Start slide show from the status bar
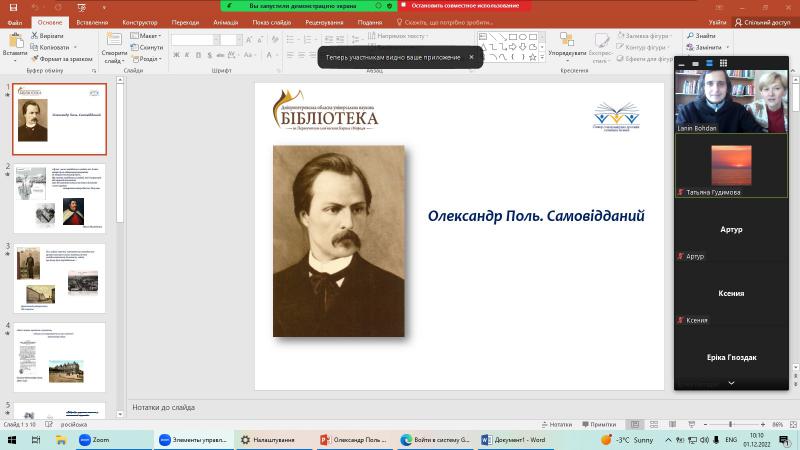The height and width of the screenshot is (450, 800). coord(691,424)
